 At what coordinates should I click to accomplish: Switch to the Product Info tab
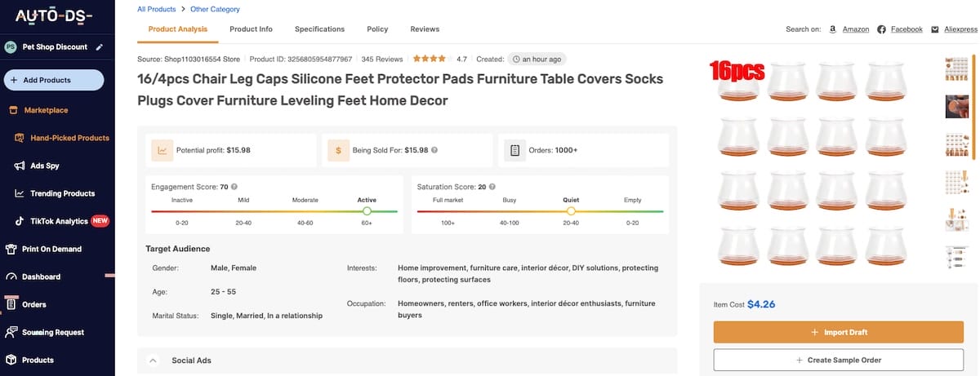click(x=251, y=29)
